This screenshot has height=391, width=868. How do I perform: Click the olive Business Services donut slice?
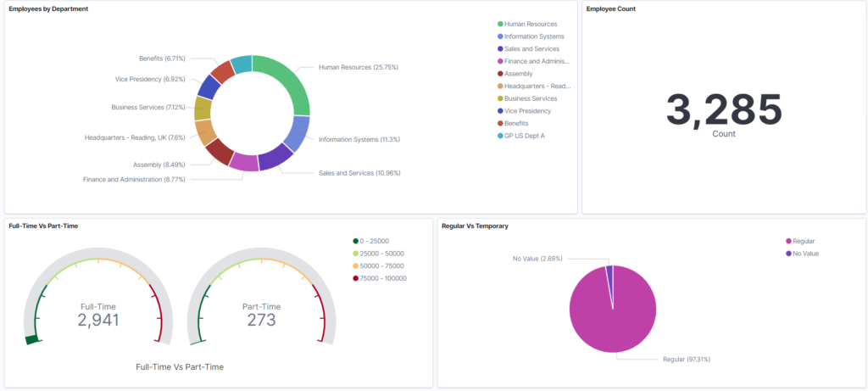(x=203, y=109)
